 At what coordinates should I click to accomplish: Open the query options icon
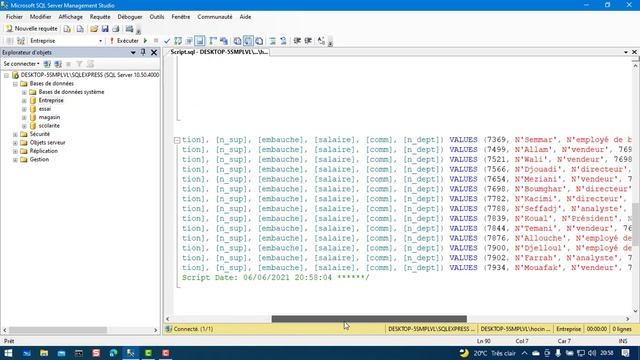(x=189, y=41)
